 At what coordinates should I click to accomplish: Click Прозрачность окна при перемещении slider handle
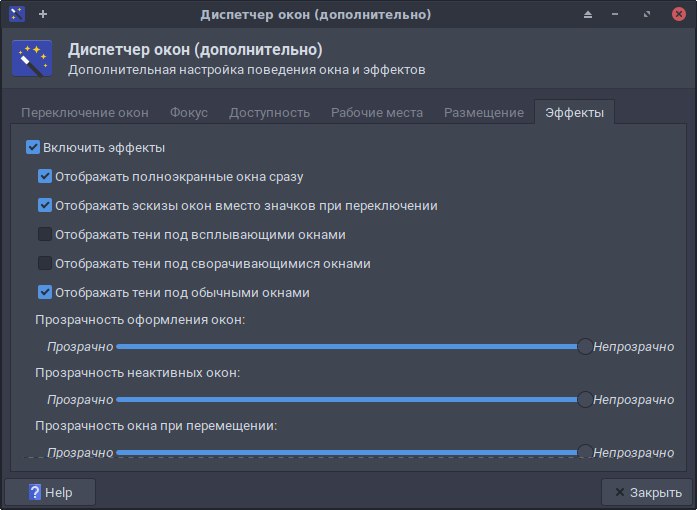click(585, 452)
